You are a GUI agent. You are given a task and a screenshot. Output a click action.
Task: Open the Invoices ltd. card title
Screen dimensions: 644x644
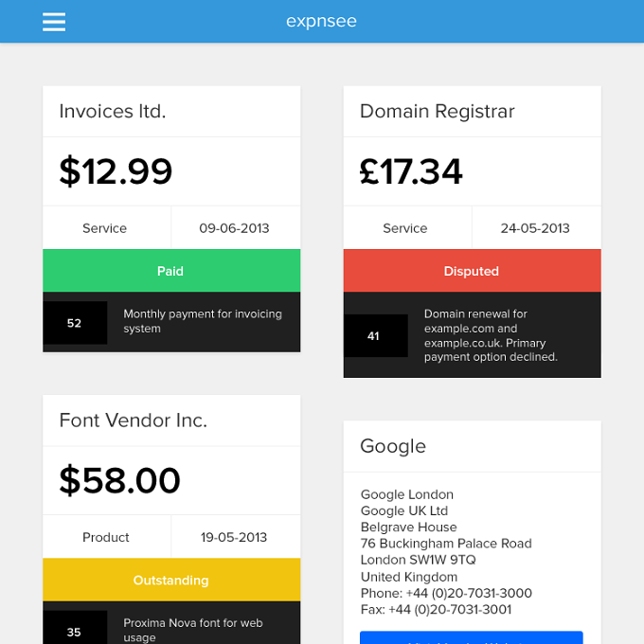coord(113,112)
